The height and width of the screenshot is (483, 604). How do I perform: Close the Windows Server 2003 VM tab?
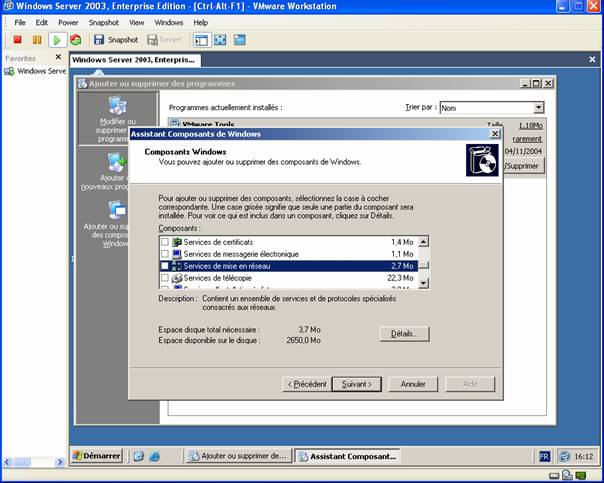pos(592,59)
